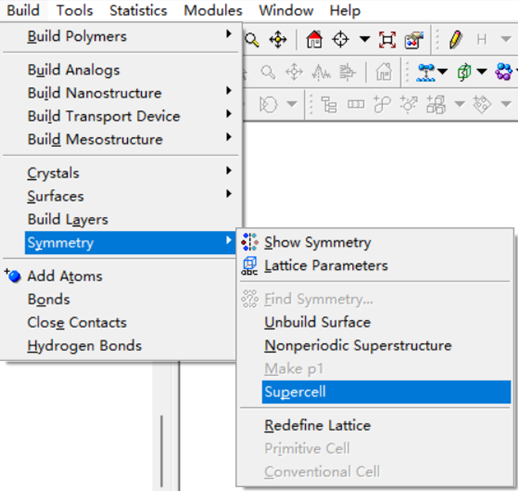Viewport: 518px width, 491px height.
Task: Expand the Build Mesostructure submenu
Action: coord(121,139)
